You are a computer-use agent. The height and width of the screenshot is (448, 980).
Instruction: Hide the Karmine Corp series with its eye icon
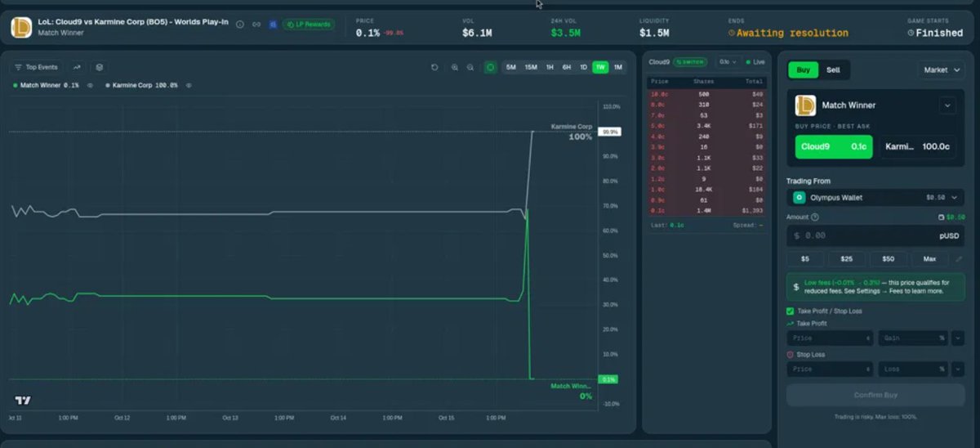[189, 85]
